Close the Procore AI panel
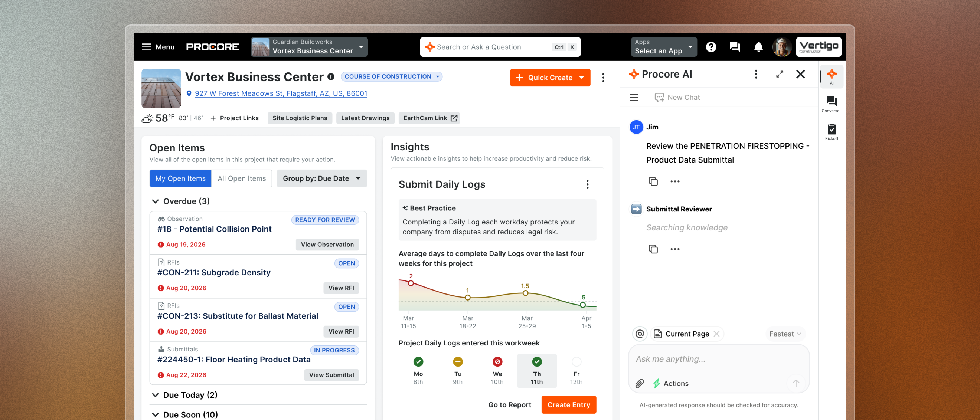 pyautogui.click(x=800, y=74)
